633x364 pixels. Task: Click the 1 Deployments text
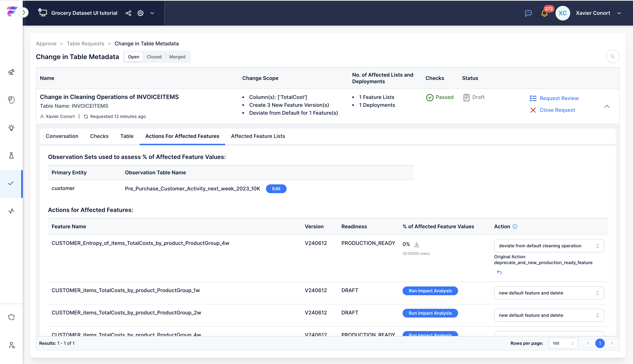377,105
